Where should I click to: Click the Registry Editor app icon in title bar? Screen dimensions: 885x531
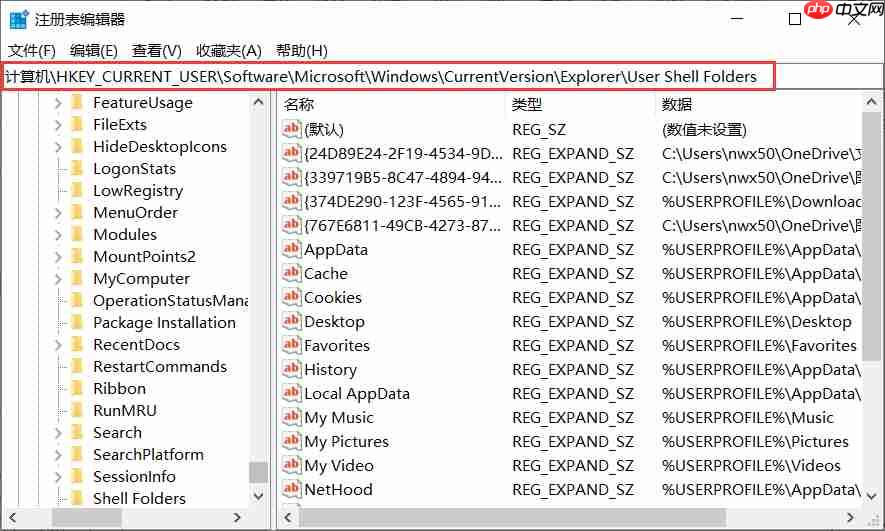click(19, 20)
